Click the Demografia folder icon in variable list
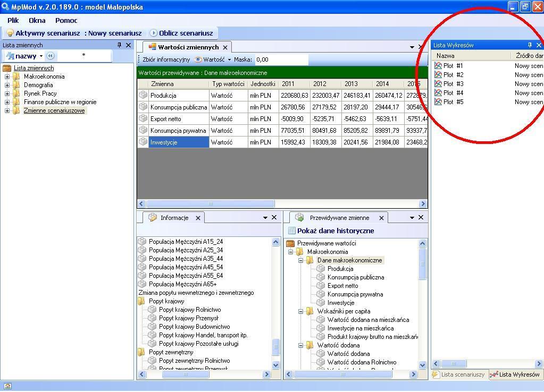The width and height of the screenshot is (544, 392). tap(16, 85)
